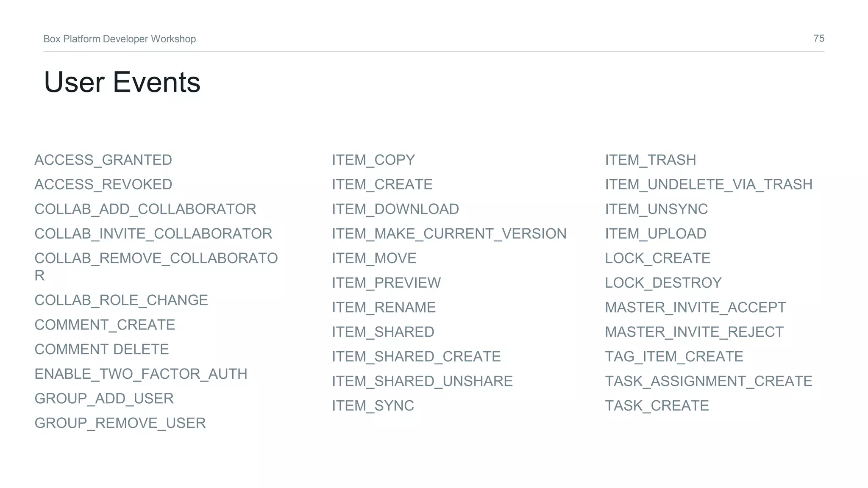The image size is (868, 488).
Task: Select the TASK_ASSIGNMENT_CREATE entry
Action: (708, 381)
